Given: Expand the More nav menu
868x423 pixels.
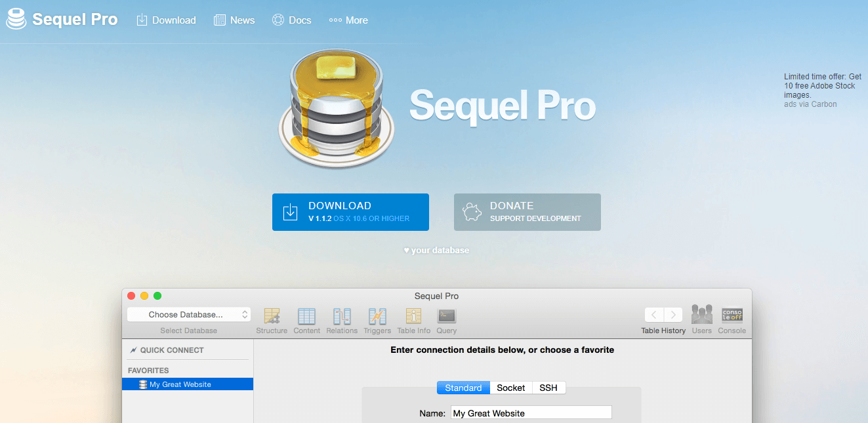Looking at the screenshot, I should click(348, 20).
